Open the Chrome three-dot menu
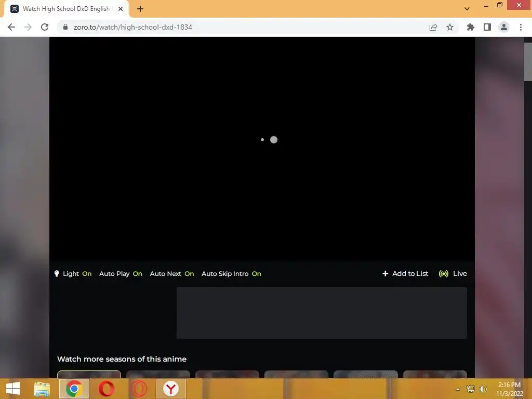532x399 pixels. click(x=521, y=27)
